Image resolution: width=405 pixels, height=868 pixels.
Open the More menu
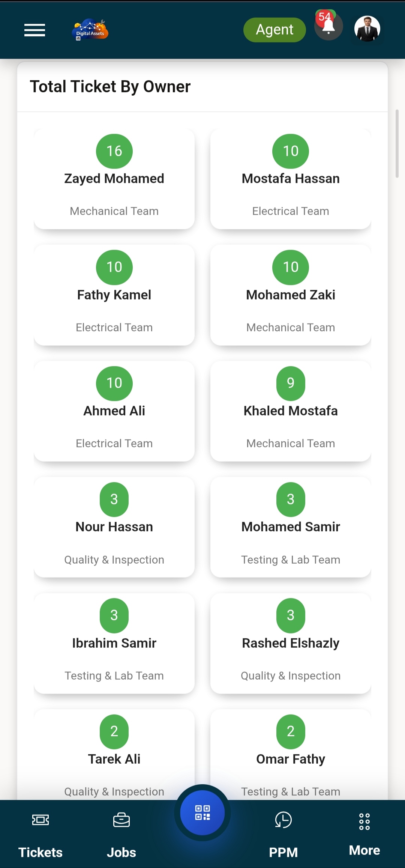click(x=364, y=834)
